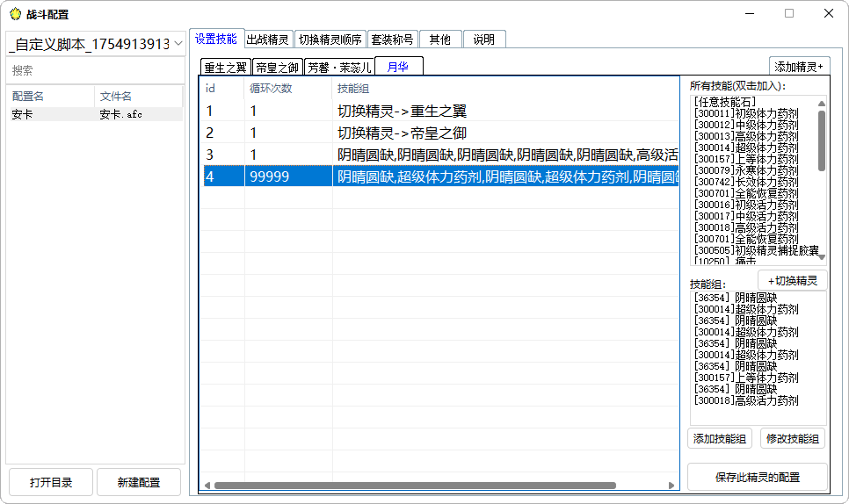Select [300742]长效体力药剂 in the all-skills list
Image resolution: width=849 pixels, height=504 pixels.
(x=745, y=182)
